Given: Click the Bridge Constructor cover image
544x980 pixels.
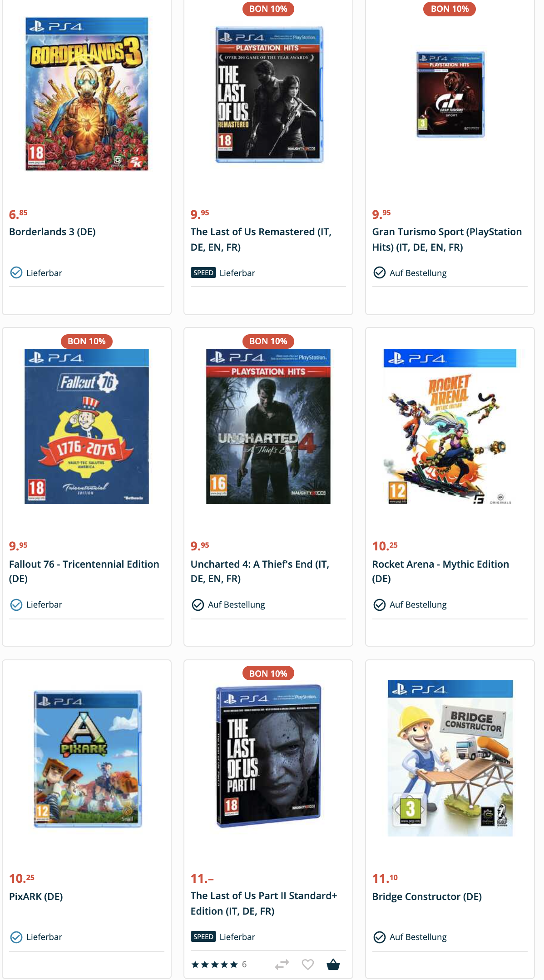Looking at the screenshot, I should pyautogui.click(x=450, y=758).
